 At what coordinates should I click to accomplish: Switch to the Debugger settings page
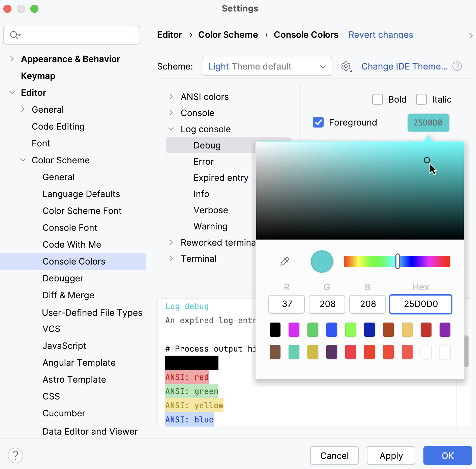coord(63,278)
